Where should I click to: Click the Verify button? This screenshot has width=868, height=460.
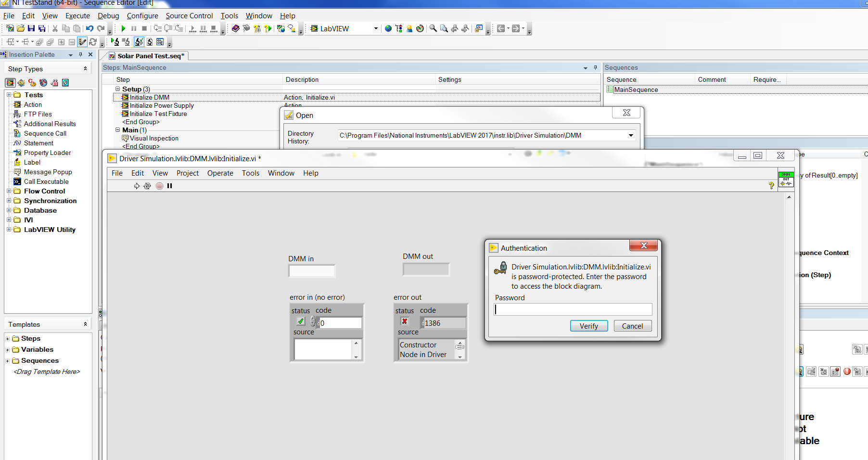589,326
